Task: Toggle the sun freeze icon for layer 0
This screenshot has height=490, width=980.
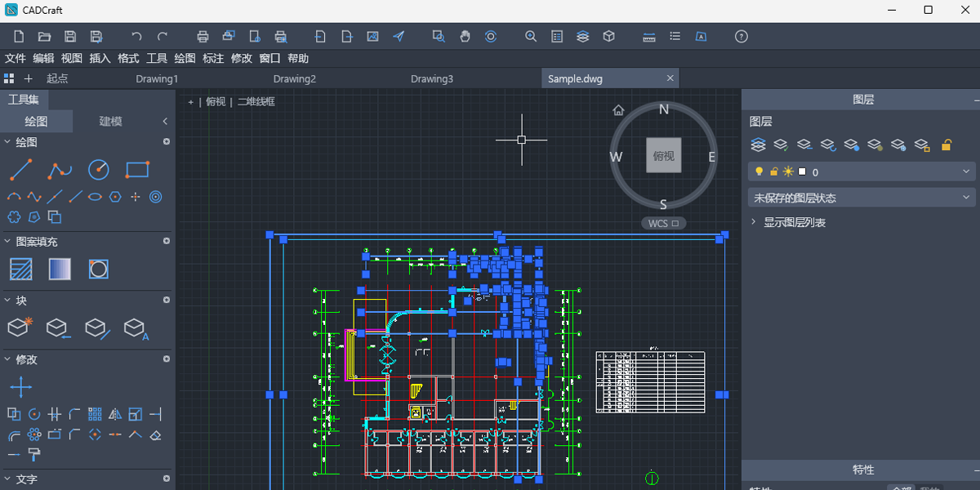Action: click(788, 171)
